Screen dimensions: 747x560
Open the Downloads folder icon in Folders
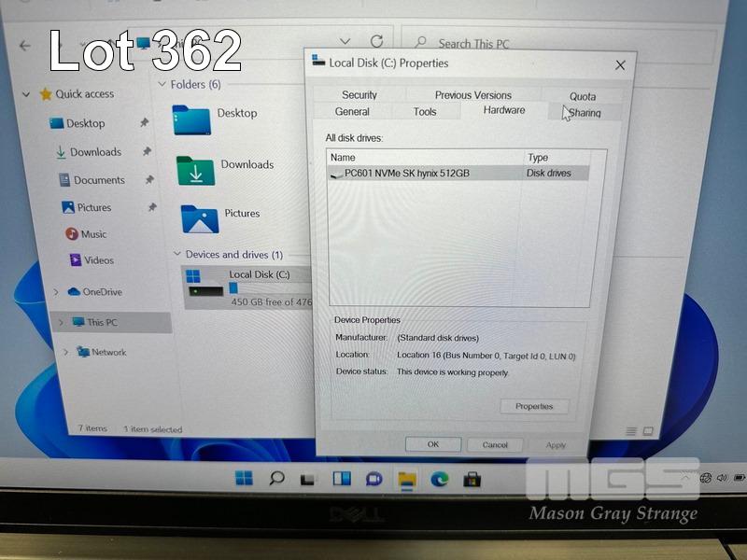[195, 171]
